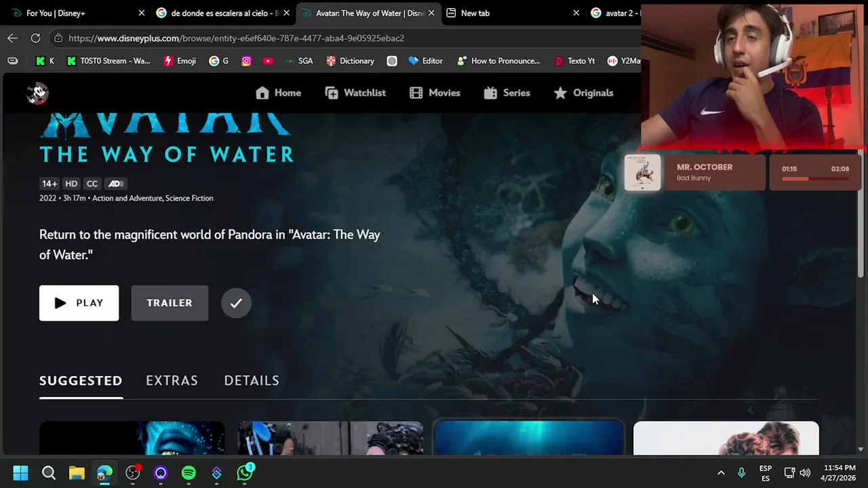
Task: Switch to the Details tab
Action: [252, 380]
